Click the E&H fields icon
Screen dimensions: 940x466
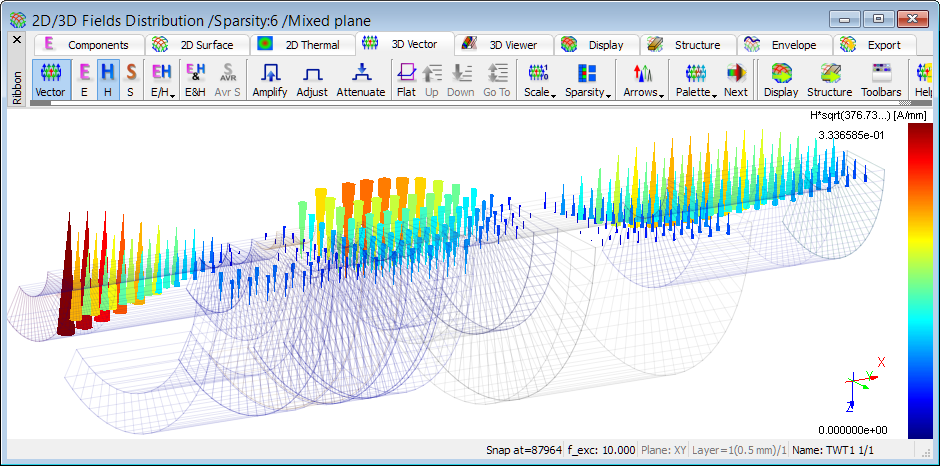pos(196,79)
